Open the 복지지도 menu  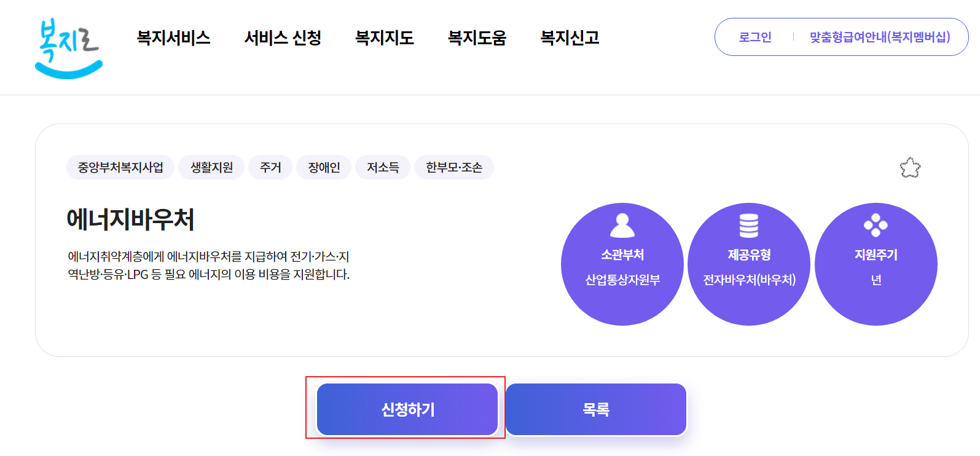(x=385, y=38)
